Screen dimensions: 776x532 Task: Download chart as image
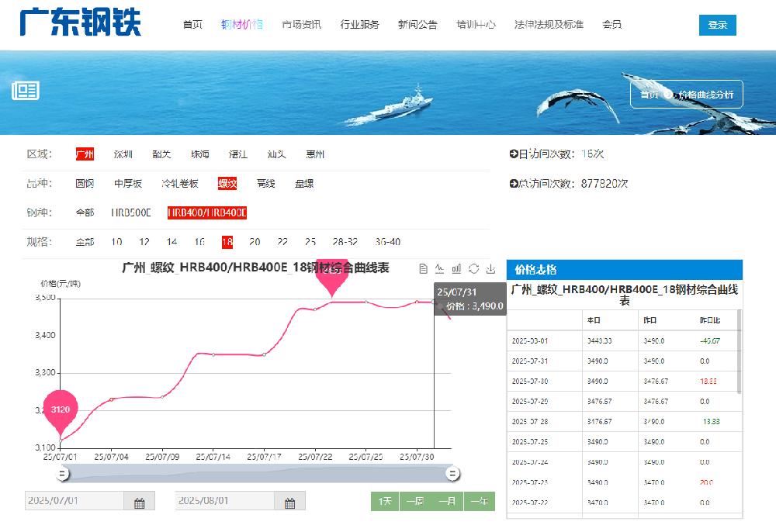[490, 268]
